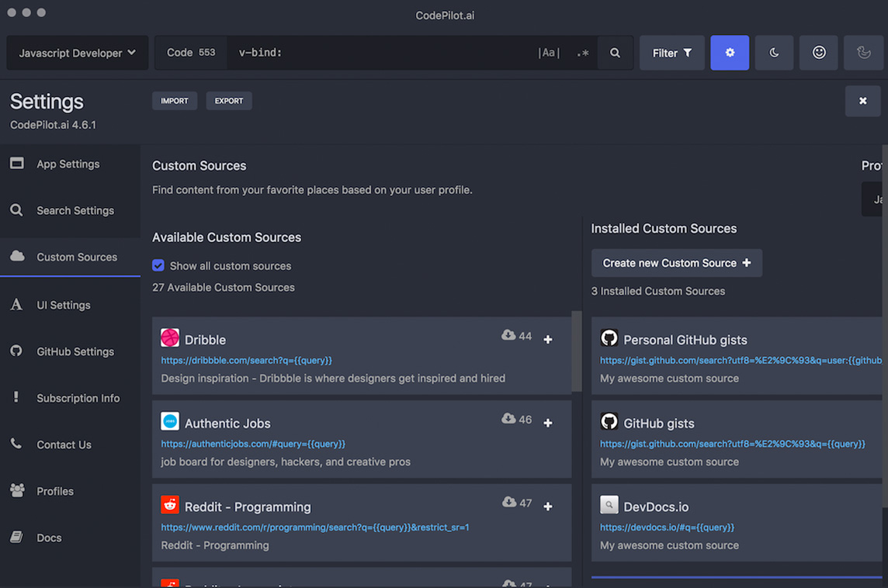Open Subscription Info section

(x=70, y=398)
